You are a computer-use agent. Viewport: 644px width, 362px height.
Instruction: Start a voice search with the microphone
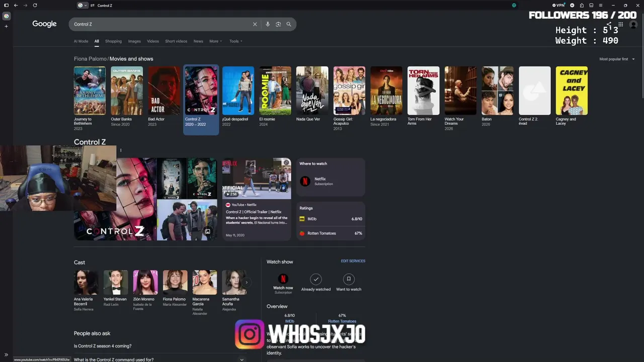pyautogui.click(x=268, y=24)
